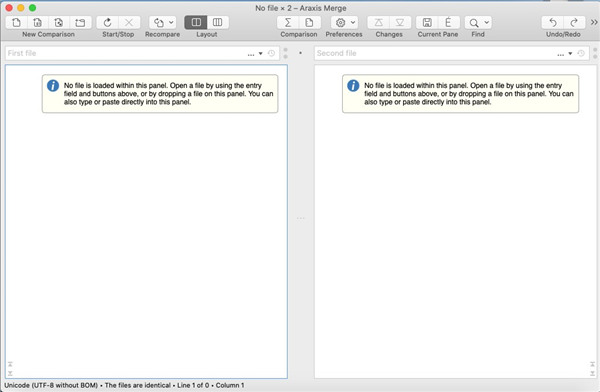Open the Recompare dropdown arrow
The image size is (600, 392).
click(x=171, y=23)
